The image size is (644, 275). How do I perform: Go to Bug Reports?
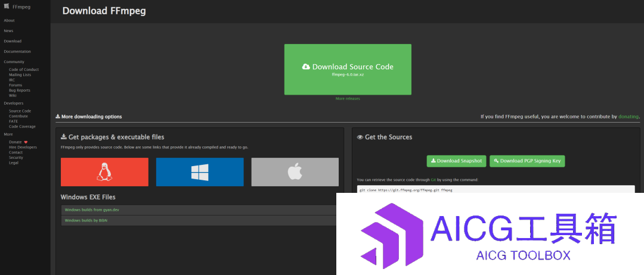point(20,90)
